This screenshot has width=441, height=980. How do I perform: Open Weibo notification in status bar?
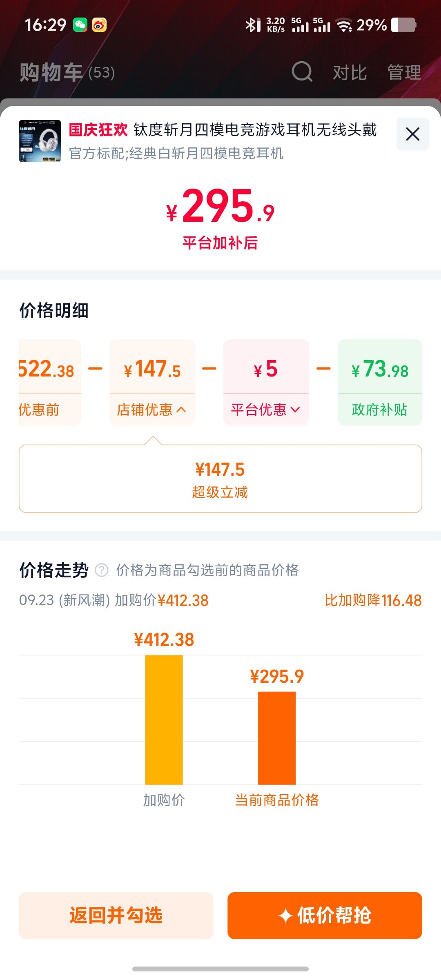pyautogui.click(x=99, y=25)
